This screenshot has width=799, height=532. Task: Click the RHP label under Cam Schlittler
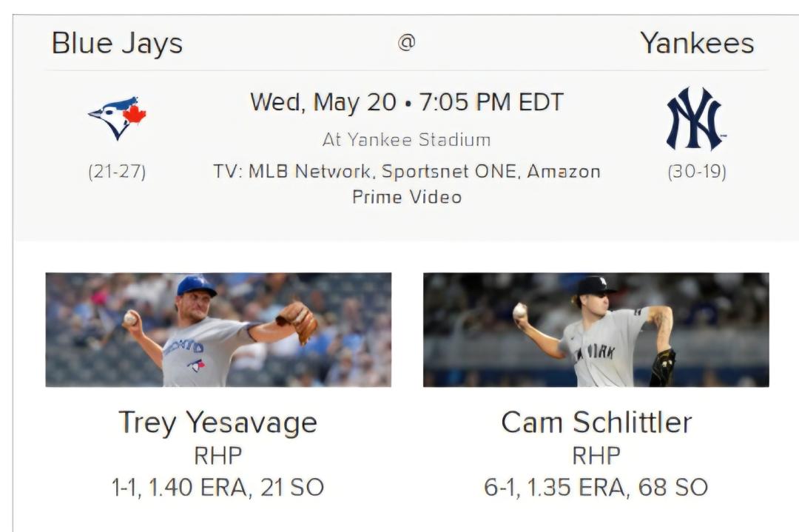coord(596,456)
